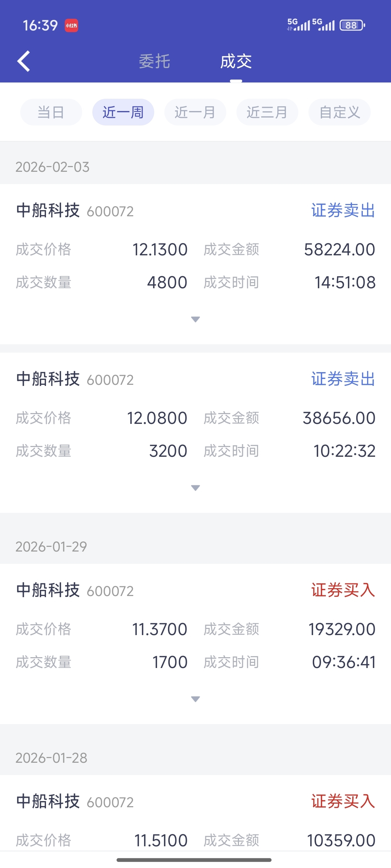Tap the 2026-01-29 date header
Image resolution: width=391 pixels, height=868 pixels.
click(x=51, y=546)
